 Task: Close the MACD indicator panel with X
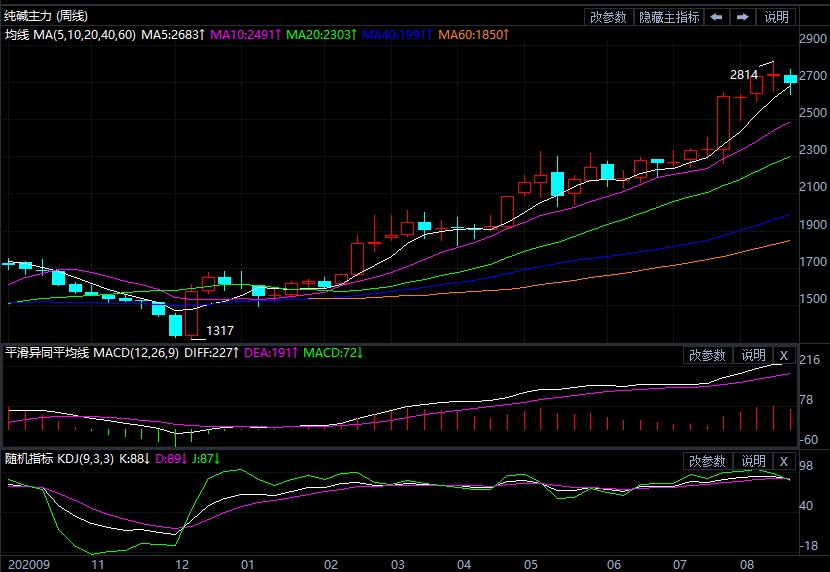784,355
